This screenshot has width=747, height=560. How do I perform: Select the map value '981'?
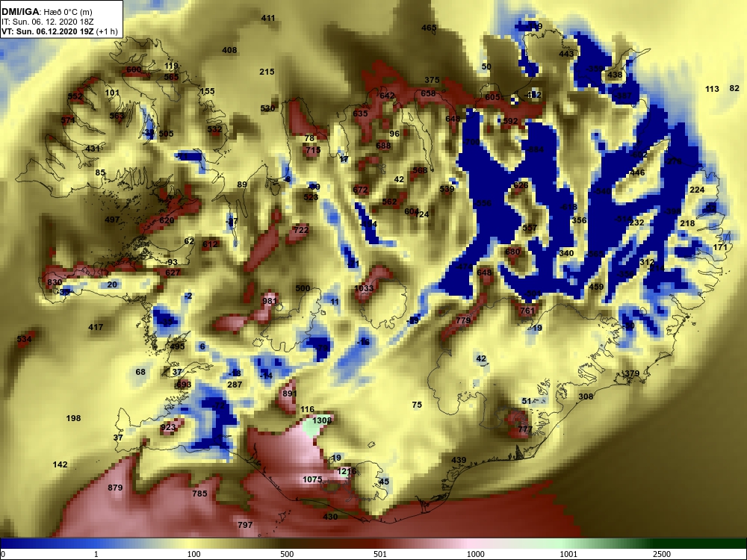pos(270,301)
